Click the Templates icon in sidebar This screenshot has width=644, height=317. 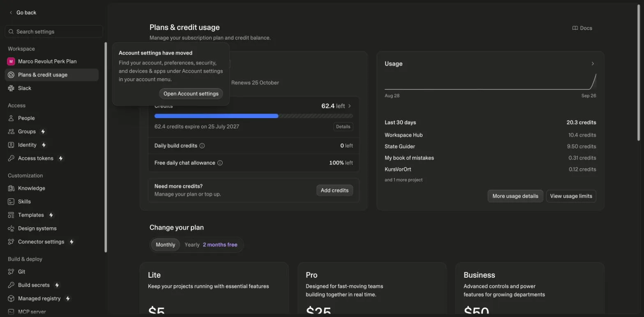tap(11, 215)
